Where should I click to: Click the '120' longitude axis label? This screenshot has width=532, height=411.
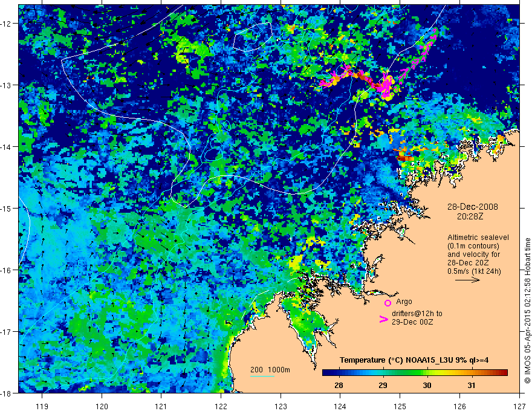(102, 406)
